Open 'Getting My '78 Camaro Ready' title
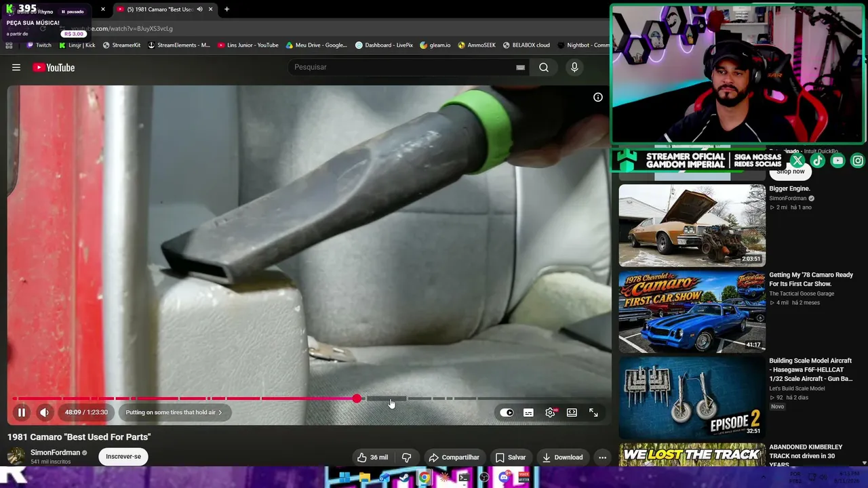 (x=811, y=279)
